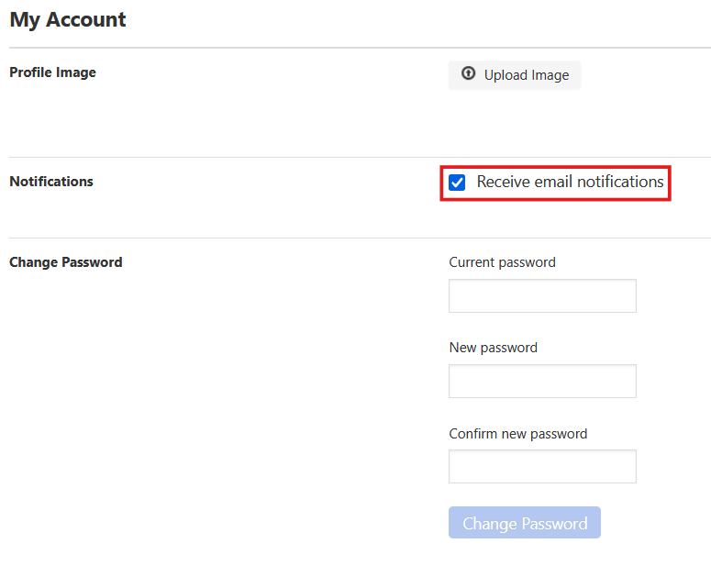Click the bold Change Password section label
This screenshot has height=588, width=711.
[65, 262]
